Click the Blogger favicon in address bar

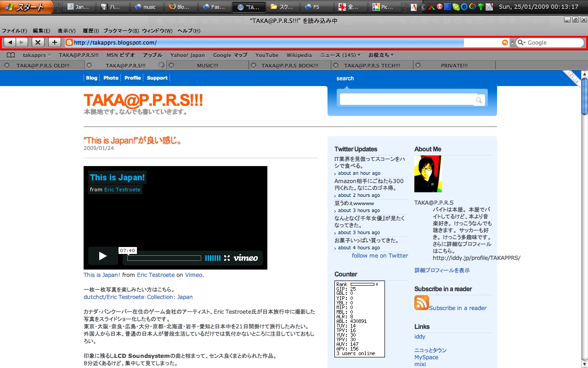tap(69, 42)
